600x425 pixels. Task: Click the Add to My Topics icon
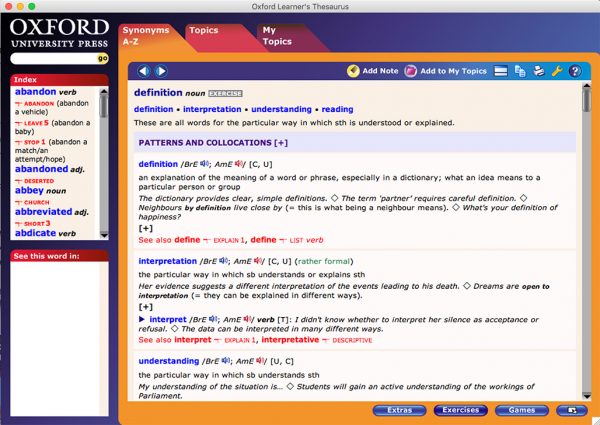pyautogui.click(x=410, y=71)
